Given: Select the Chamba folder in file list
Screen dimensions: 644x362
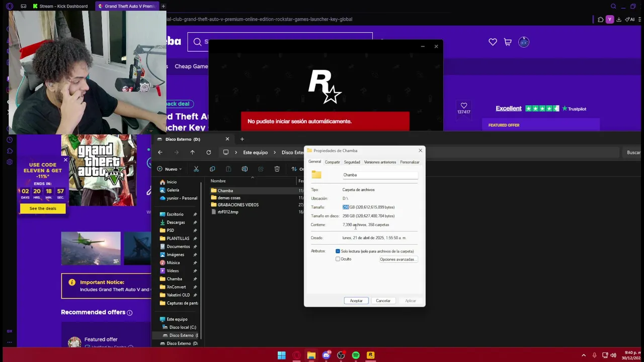Looking at the screenshot, I should pyautogui.click(x=225, y=191).
